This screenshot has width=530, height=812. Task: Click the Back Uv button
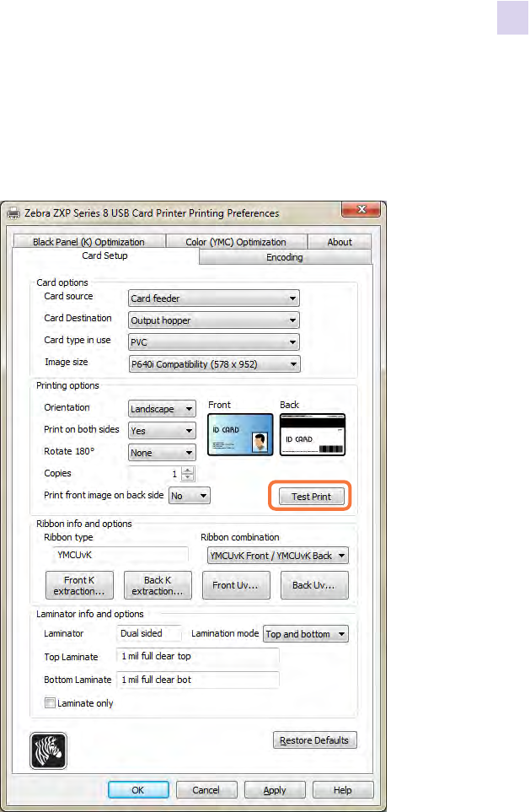[314, 585]
